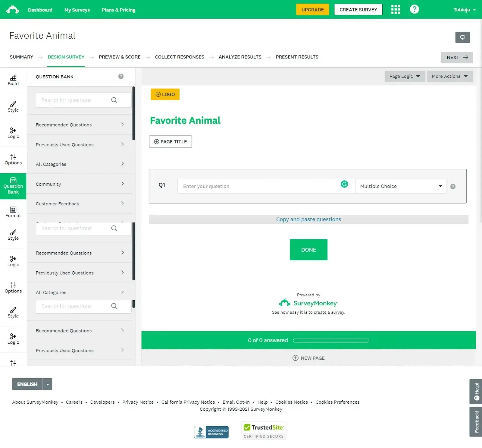
Task: Open the apps grid icon in the header
Action: 396,9
